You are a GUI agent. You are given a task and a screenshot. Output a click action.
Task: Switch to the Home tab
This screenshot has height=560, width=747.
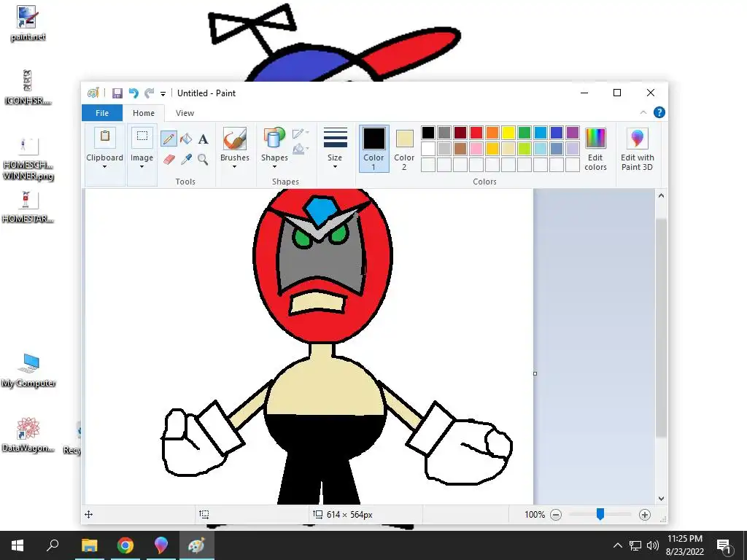tap(144, 113)
